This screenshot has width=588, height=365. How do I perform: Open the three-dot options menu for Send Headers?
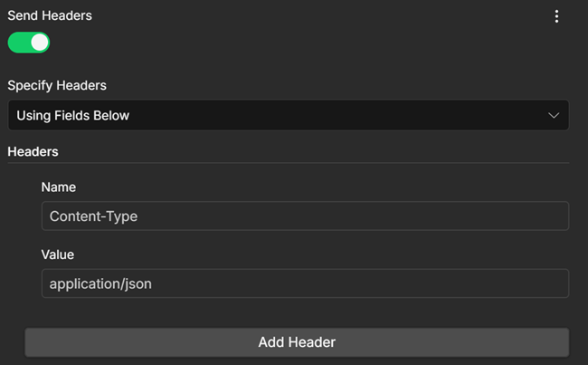click(556, 16)
